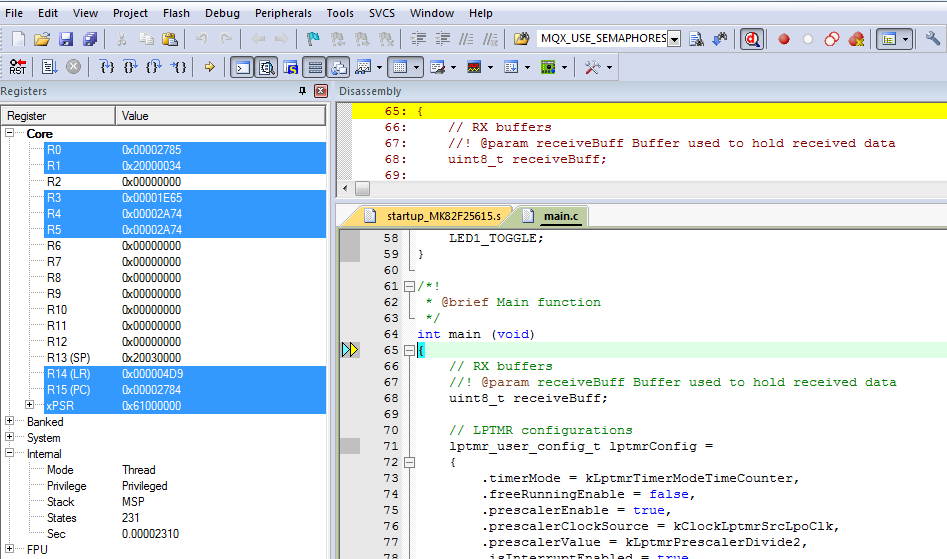Close the Registers panel

click(x=320, y=91)
